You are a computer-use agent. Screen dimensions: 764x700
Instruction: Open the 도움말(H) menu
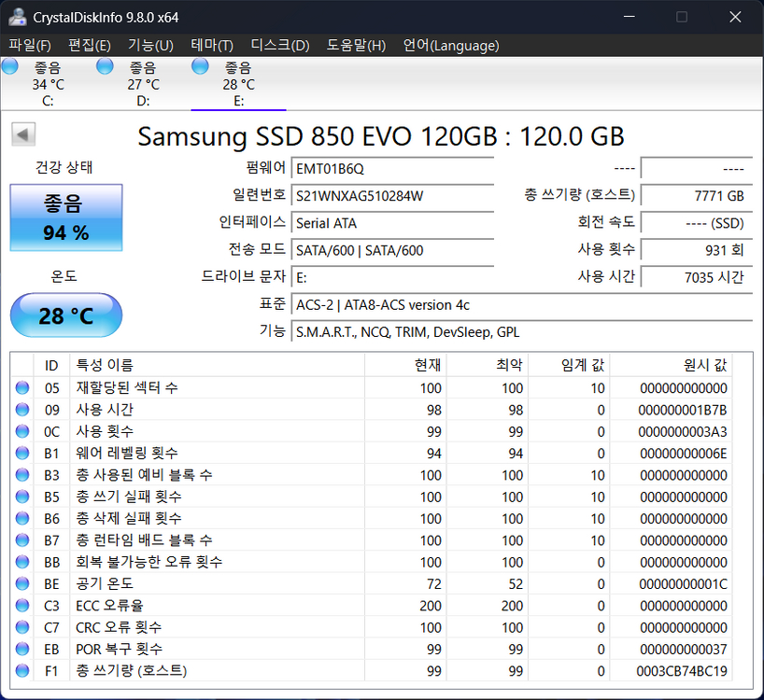[x=356, y=46]
